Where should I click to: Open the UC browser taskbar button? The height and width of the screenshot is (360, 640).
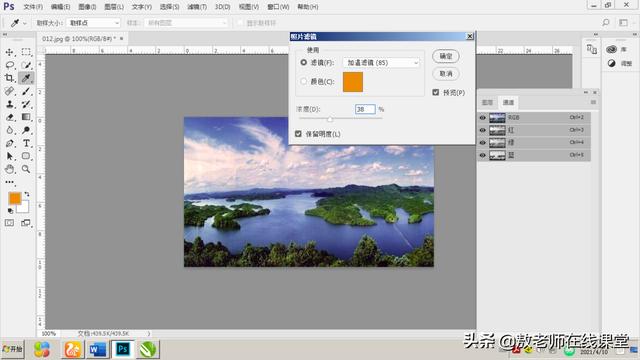coord(73,349)
